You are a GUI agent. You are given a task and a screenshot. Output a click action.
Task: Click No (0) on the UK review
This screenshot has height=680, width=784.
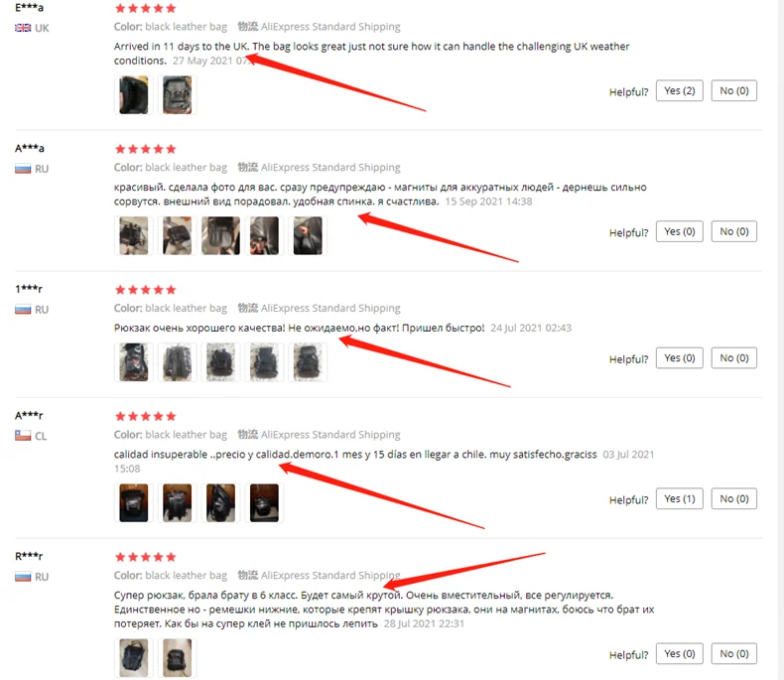[x=734, y=90]
